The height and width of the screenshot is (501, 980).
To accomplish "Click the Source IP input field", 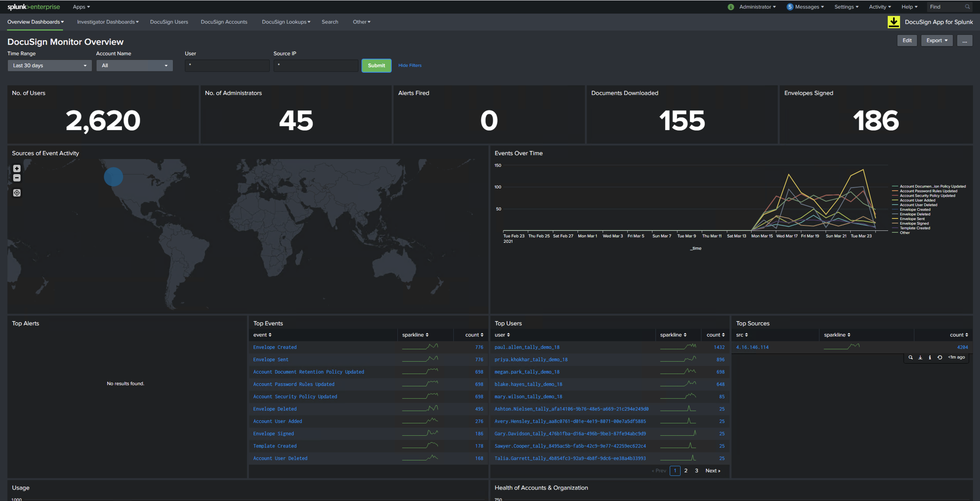I will tap(316, 66).
